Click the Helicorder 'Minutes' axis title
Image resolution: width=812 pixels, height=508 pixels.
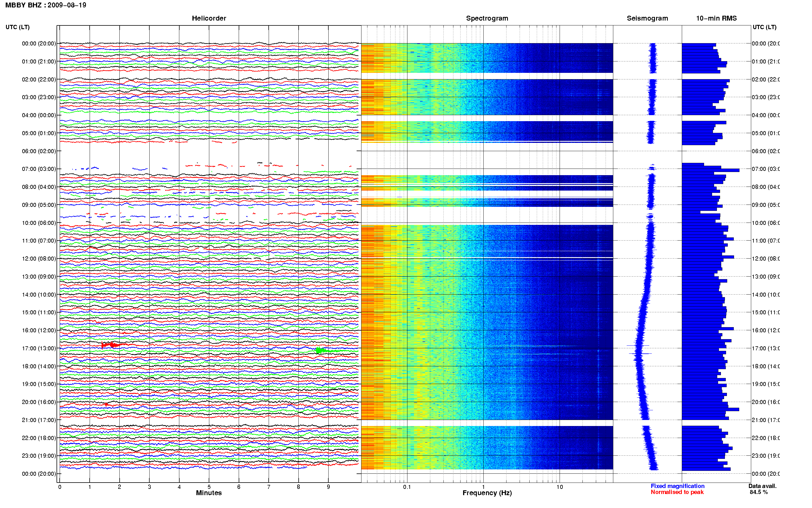(209, 493)
